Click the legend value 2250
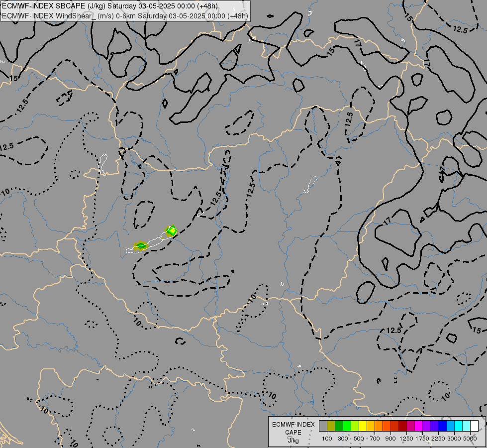This screenshot has height=448, width=487. click(x=438, y=439)
